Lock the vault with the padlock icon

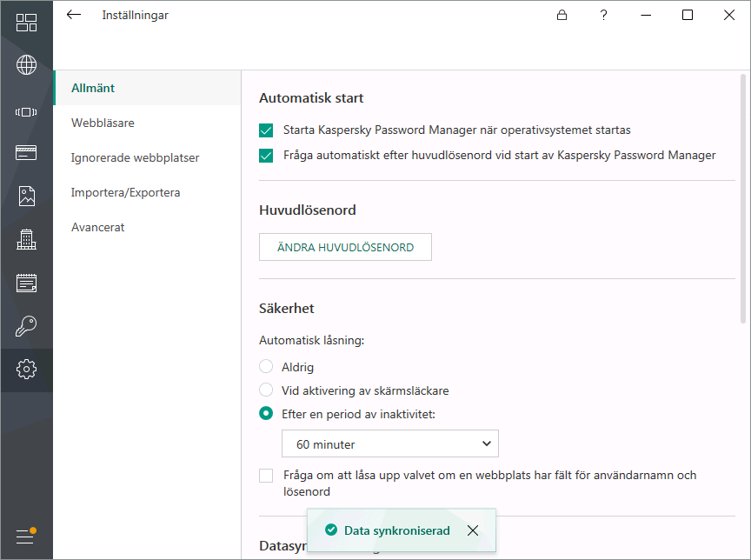[x=562, y=15]
